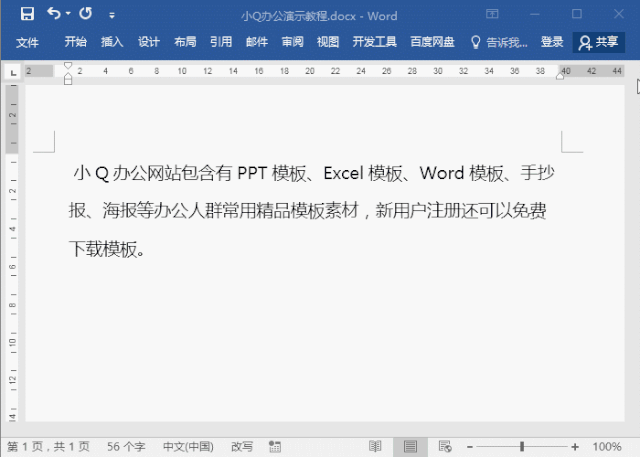Toggle Print Layout view button
Image resolution: width=640 pixels, height=457 pixels.
pos(410,446)
